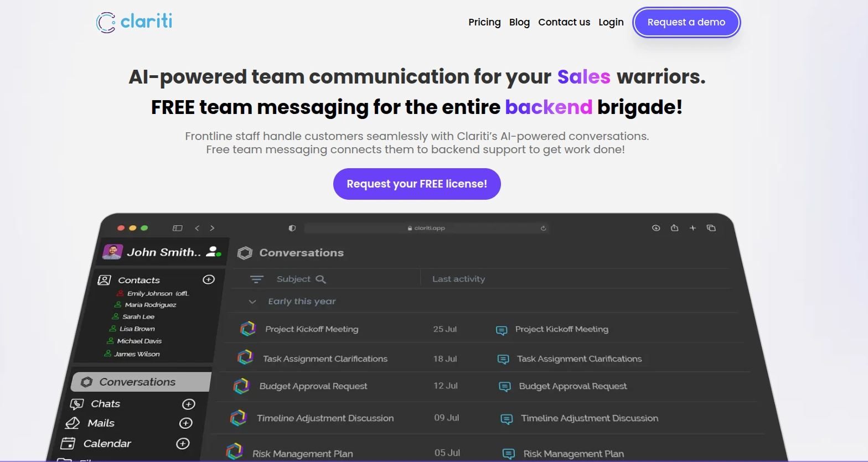Screen dimensions: 868x462
Task: Click Request your FREE license button
Action: coord(417,184)
